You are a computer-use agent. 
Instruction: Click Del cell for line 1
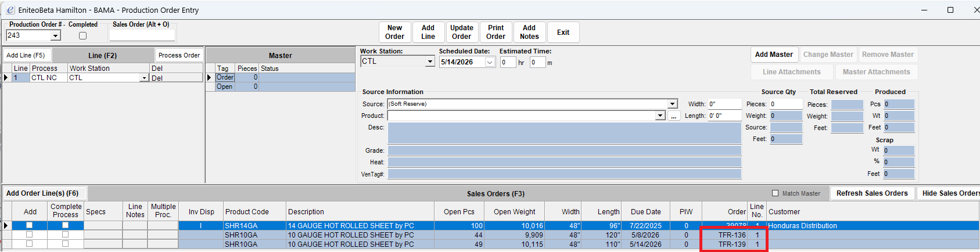pos(176,78)
